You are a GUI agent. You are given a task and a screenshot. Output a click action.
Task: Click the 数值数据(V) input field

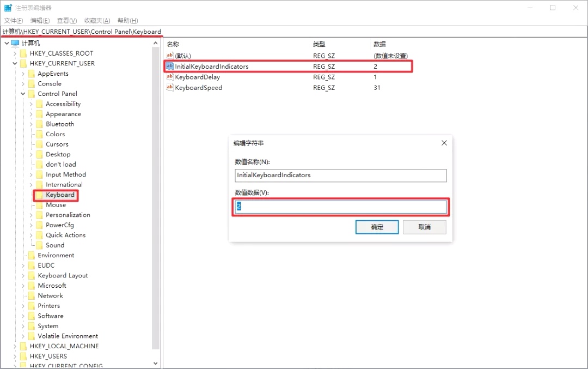point(340,207)
